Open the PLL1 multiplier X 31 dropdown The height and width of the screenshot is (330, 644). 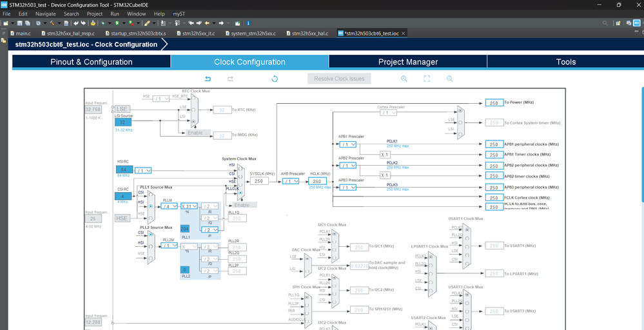[190, 206]
